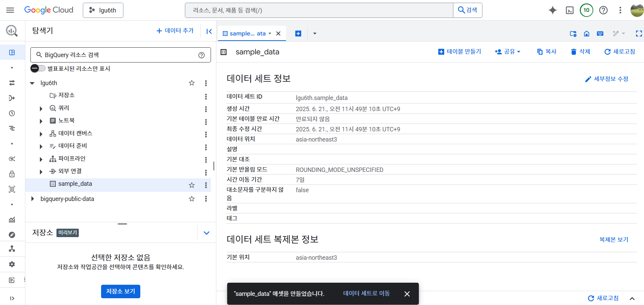Click 복제본 보기 view replicas link

(x=614, y=239)
